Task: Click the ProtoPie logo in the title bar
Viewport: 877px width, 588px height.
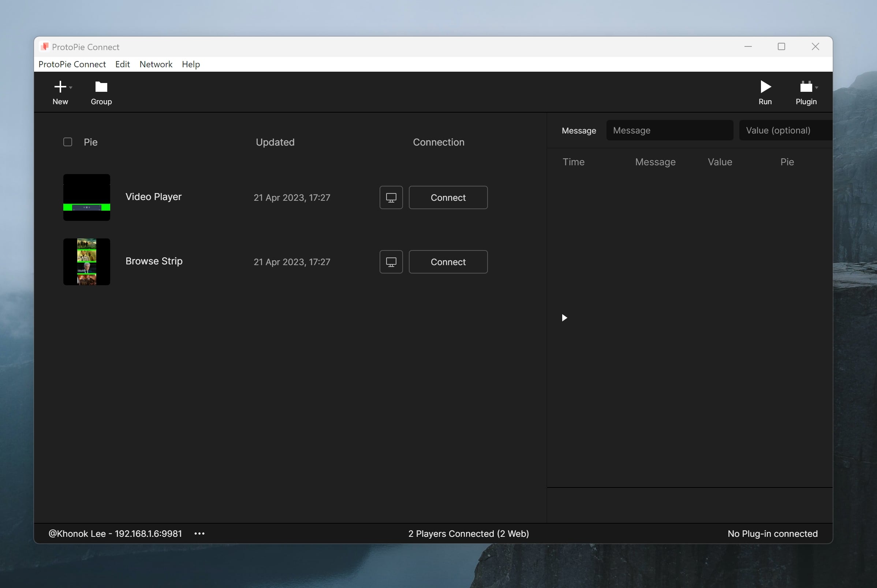Action: [x=44, y=46]
